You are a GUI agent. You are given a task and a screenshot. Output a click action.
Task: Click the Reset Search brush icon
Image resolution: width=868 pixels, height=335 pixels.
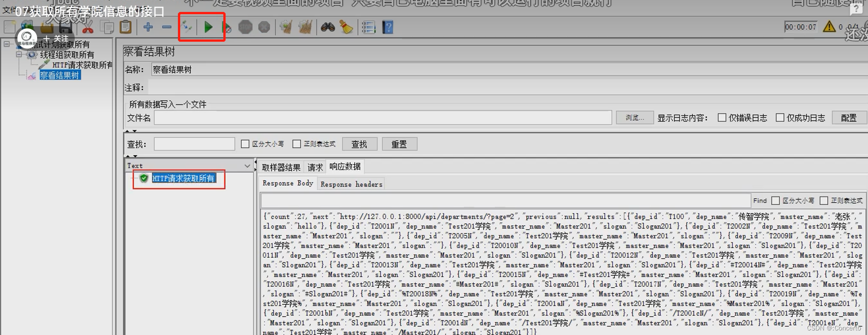click(x=346, y=27)
